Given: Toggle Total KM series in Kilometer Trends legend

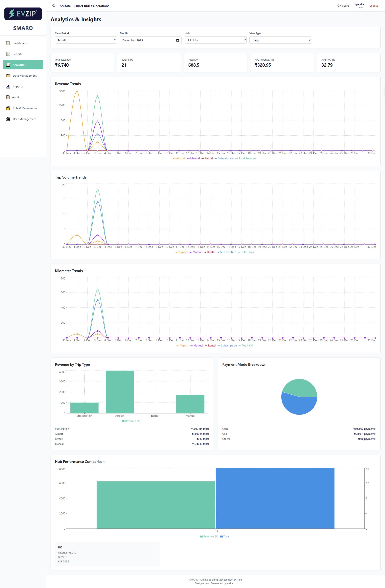Looking at the screenshot, I should pyautogui.click(x=247, y=345).
